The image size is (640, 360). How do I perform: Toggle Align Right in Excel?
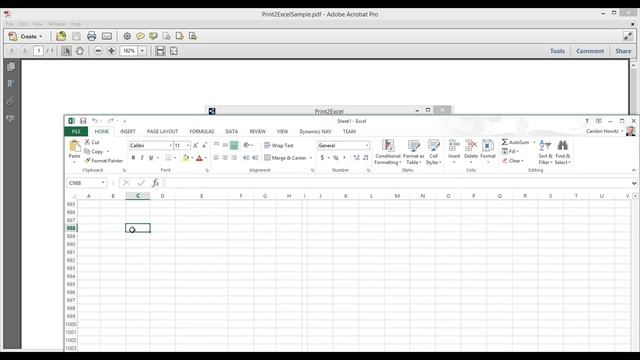(234, 158)
